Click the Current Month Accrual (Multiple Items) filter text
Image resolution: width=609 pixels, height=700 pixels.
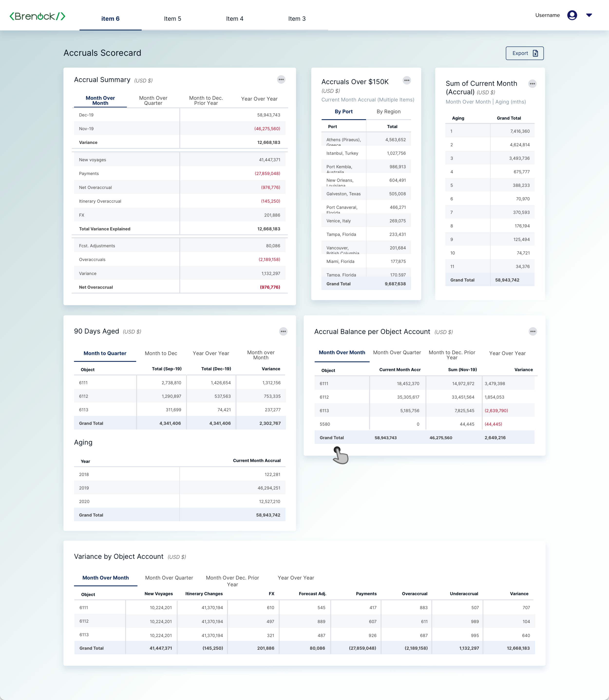click(x=368, y=100)
